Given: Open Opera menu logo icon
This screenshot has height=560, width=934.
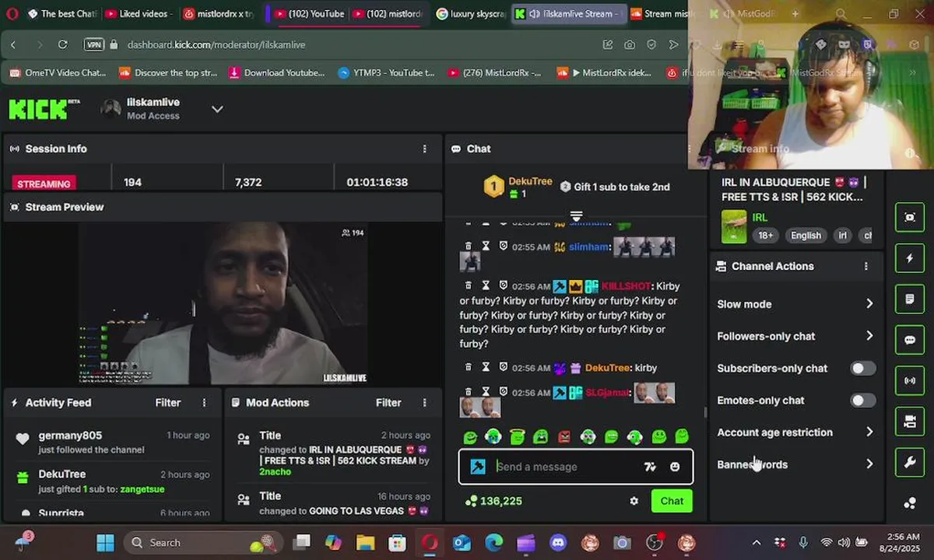Looking at the screenshot, I should tap(12, 13).
